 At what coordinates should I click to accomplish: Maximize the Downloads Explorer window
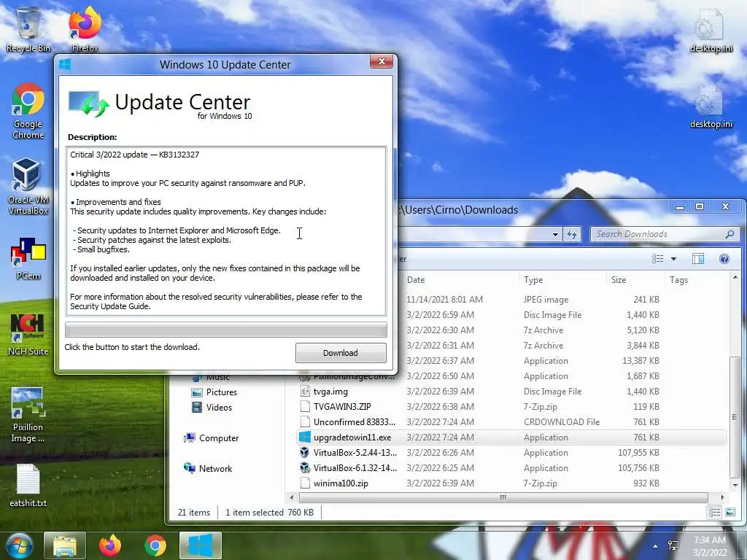(x=700, y=206)
